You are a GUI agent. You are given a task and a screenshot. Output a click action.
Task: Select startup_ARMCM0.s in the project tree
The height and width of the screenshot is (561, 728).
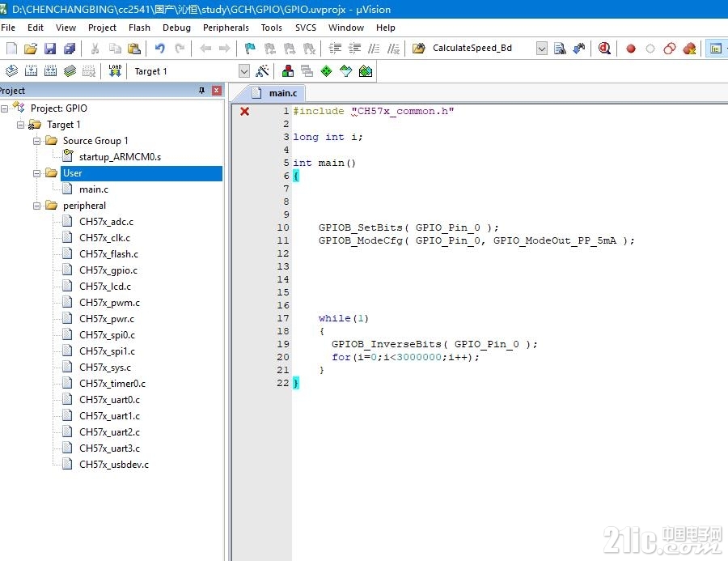[x=120, y=157]
